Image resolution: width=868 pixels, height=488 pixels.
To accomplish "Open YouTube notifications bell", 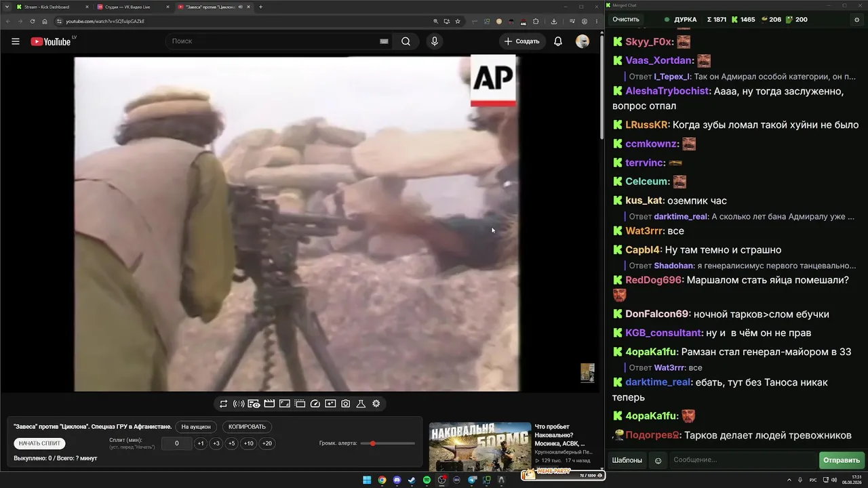I will pyautogui.click(x=558, y=41).
